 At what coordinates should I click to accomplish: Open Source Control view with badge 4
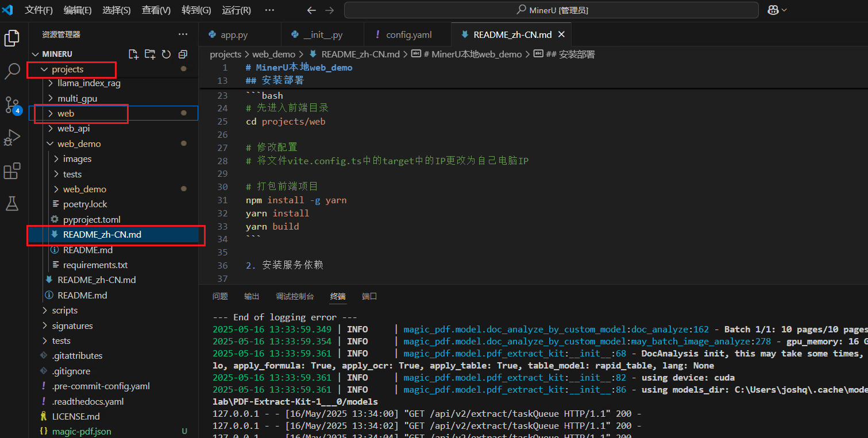12,105
